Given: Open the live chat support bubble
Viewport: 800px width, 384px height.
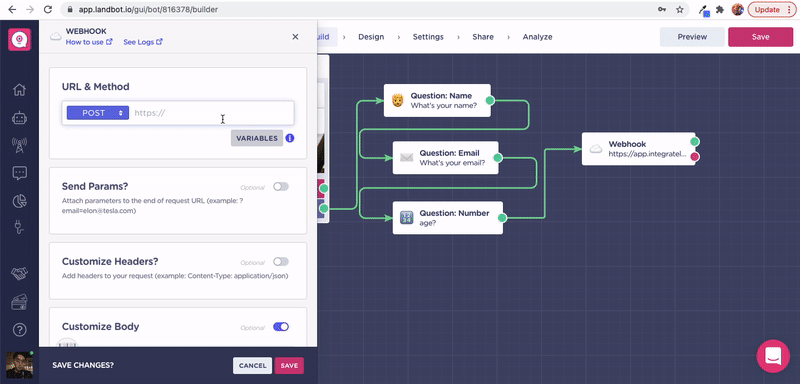Looking at the screenshot, I should point(773,356).
